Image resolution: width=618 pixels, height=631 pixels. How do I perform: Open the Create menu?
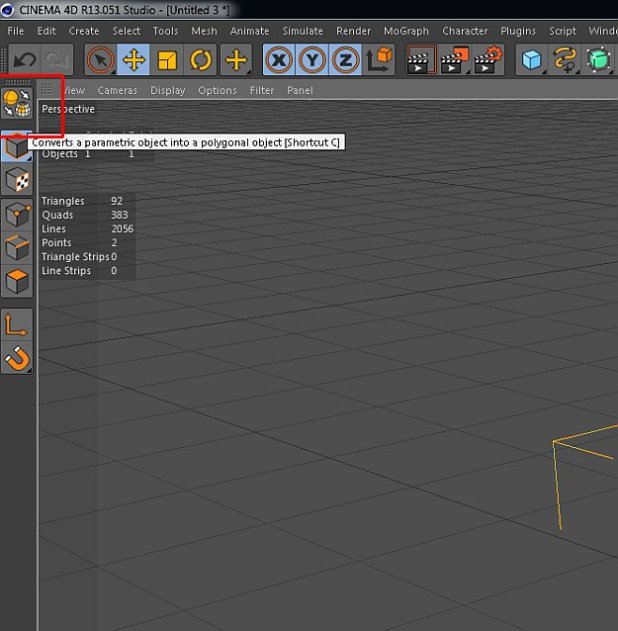(84, 31)
